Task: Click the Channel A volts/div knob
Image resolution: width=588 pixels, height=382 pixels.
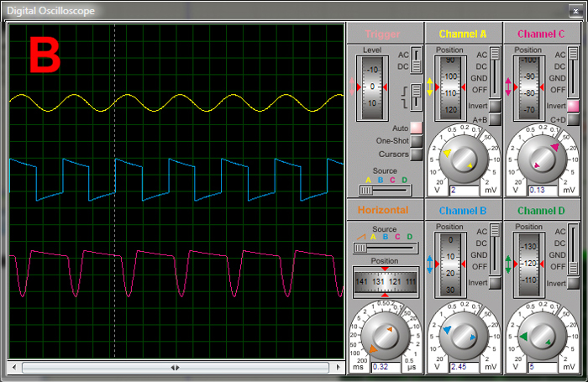Action: pos(464,159)
